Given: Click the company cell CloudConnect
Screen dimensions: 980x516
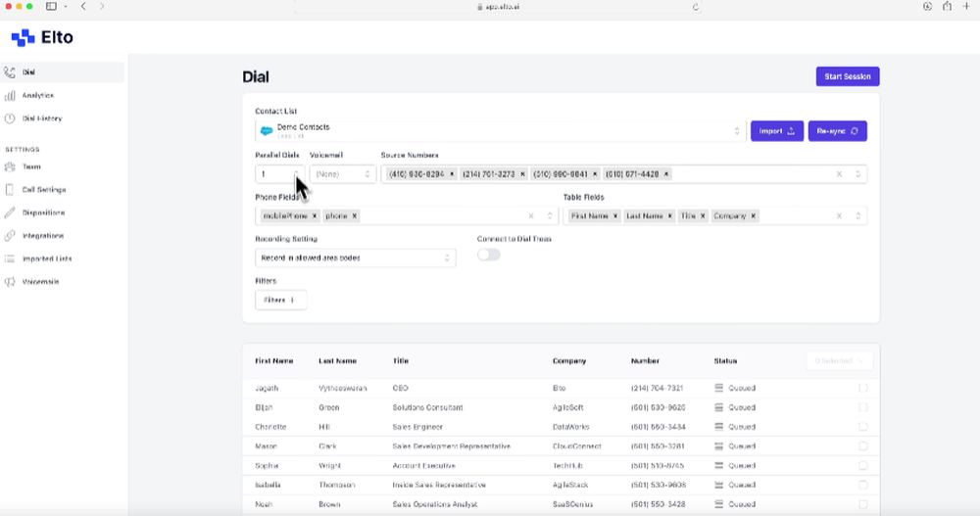Looking at the screenshot, I should pos(577,446).
